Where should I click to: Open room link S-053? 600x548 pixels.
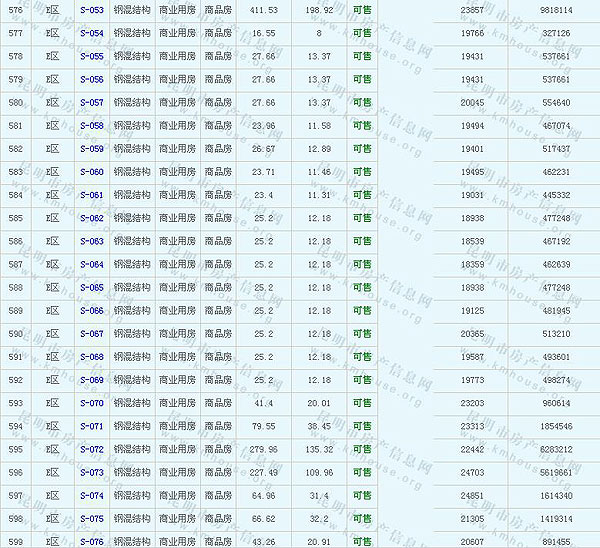click(91, 10)
